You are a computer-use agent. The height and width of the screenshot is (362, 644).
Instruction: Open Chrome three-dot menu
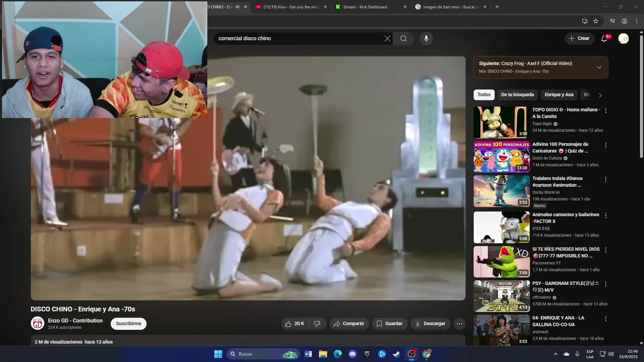636,21
